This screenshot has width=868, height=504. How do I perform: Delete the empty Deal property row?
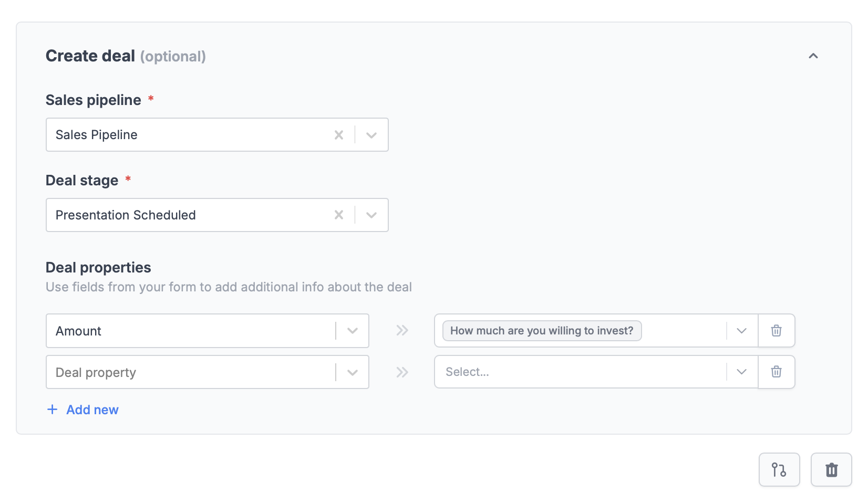[x=776, y=372]
